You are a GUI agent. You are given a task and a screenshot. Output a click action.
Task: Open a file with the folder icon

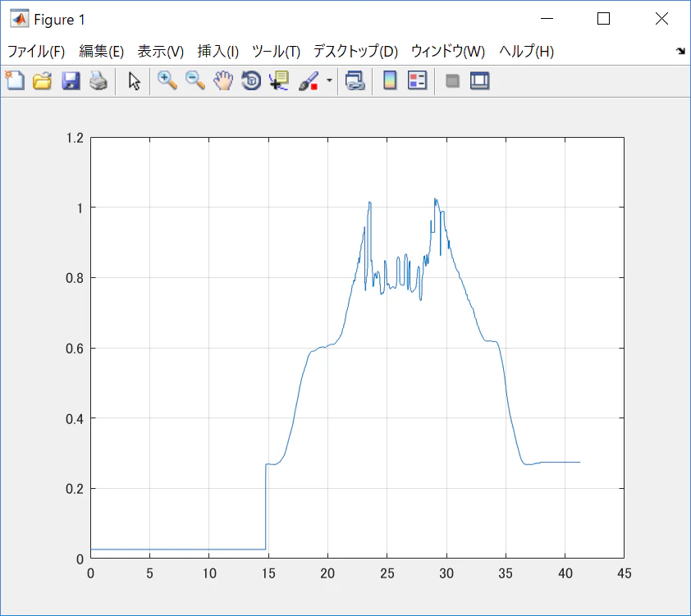click(43, 80)
